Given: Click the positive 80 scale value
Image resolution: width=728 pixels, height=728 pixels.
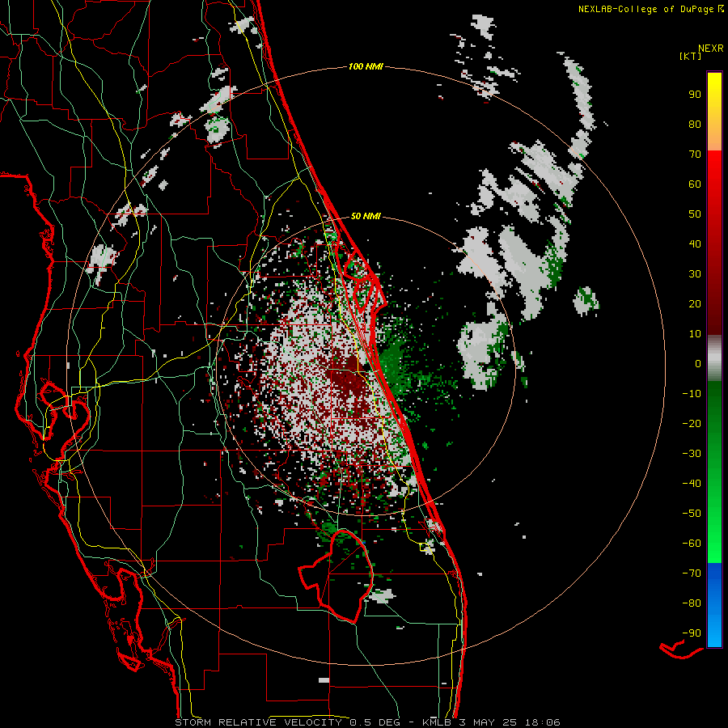Looking at the screenshot, I should pyautogui.click(x=695, y=125).
